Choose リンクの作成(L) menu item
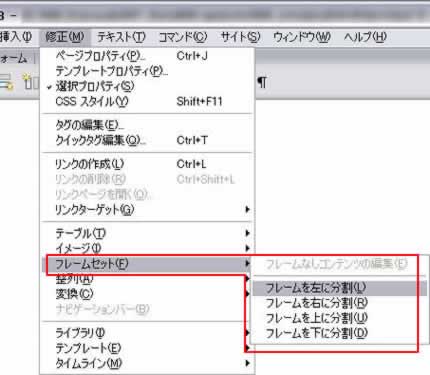Image resolution: width=430 pixels, height=375 pixels. 147,164
